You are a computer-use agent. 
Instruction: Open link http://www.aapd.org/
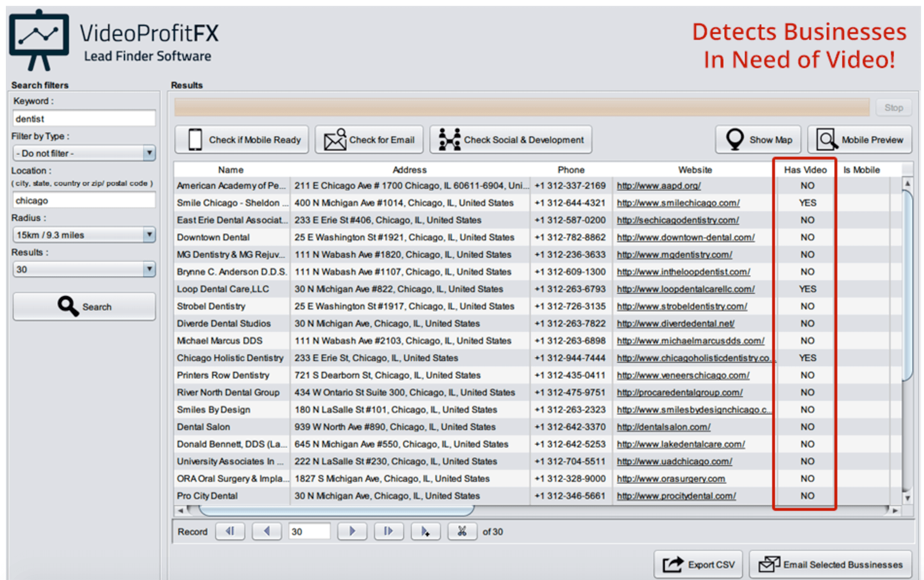pos(659,186)
